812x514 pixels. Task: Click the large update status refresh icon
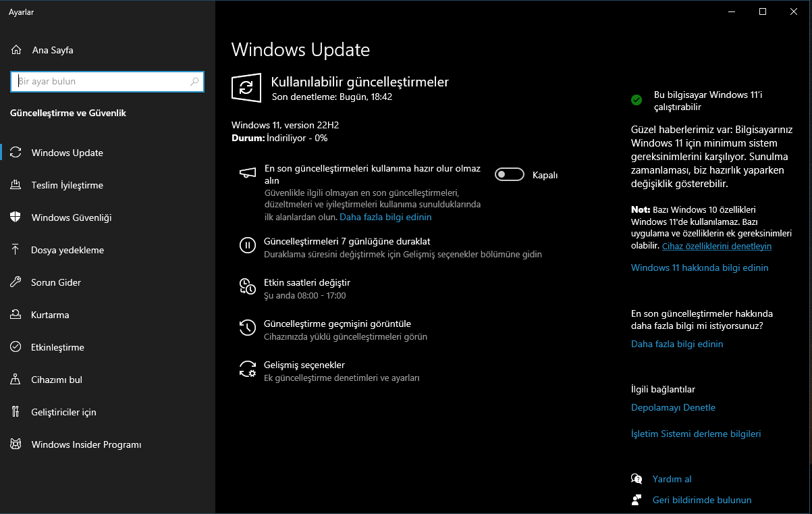coord(246,88)
